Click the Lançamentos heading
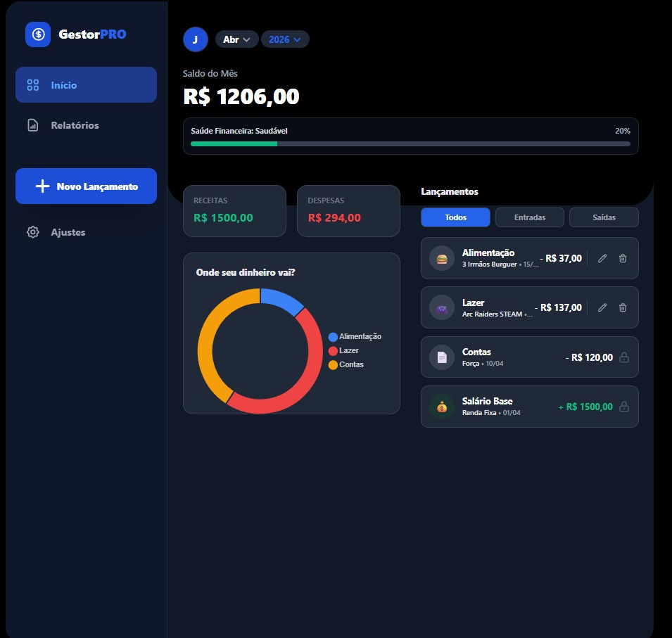Screen dimensions: 672x638 [x=450, y=191]
